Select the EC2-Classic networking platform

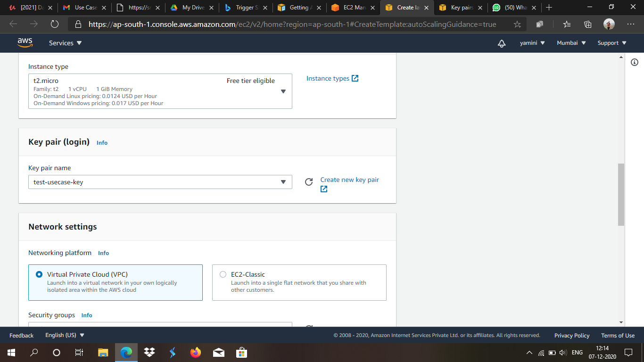pyautogui.click(x=299, y=282)
